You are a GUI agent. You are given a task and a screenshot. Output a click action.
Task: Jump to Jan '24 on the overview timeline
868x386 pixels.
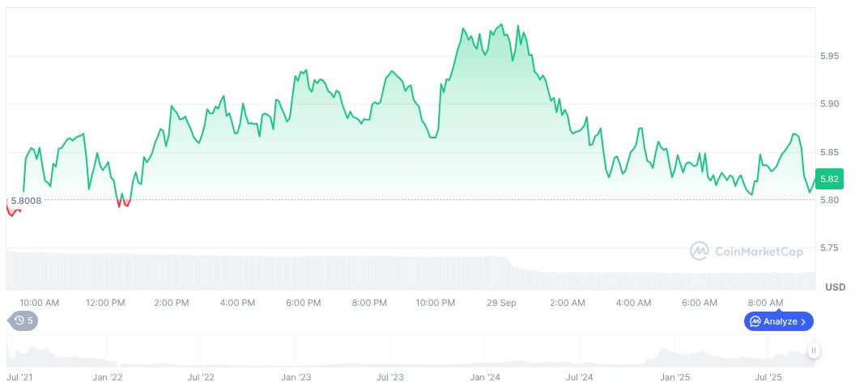[484, 377]
